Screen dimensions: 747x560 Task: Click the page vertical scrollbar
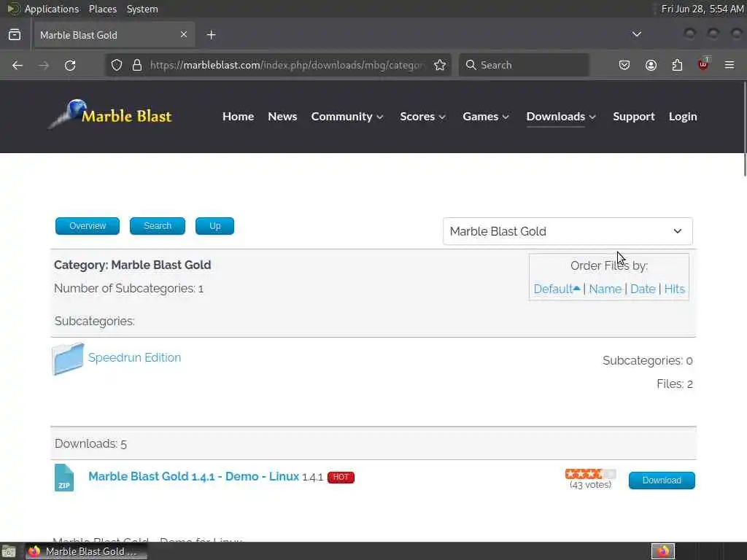tap(745, 128)
